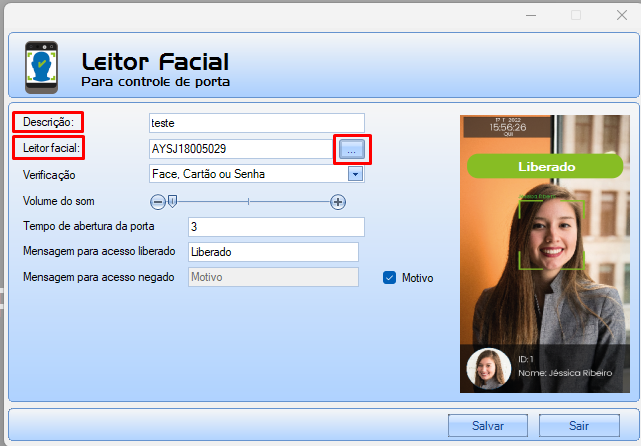Minimize the Leitor Facial window

pos(531,16)
